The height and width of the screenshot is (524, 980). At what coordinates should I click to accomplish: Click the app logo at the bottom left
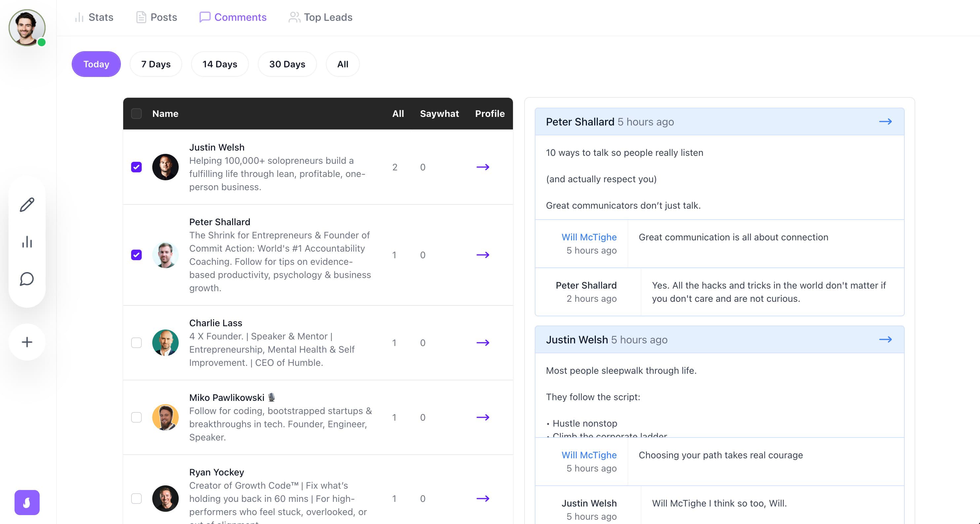tap(27, 503)
